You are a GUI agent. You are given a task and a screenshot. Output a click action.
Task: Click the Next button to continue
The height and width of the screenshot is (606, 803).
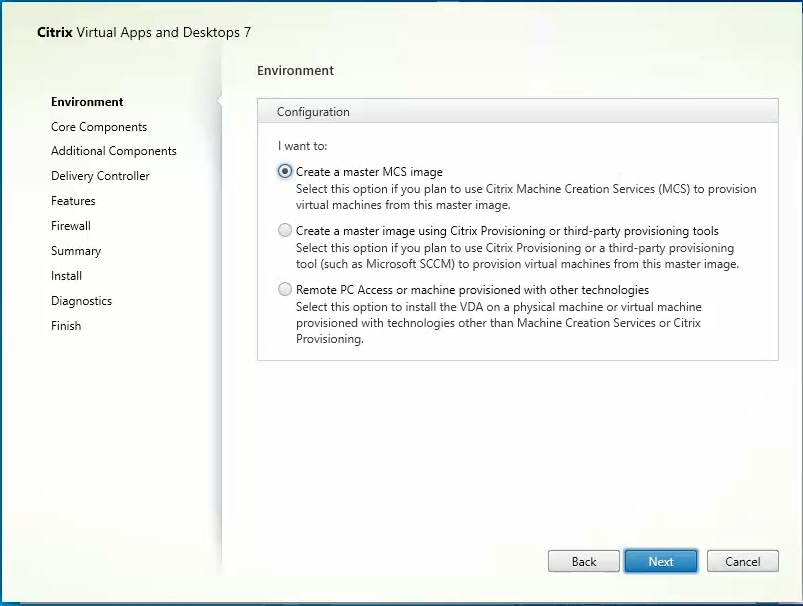pyautogui.click(x=660, y=561)
